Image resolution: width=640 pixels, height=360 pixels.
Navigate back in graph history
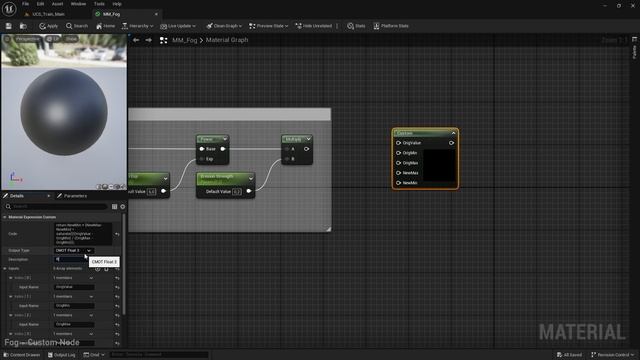(136, 40)
